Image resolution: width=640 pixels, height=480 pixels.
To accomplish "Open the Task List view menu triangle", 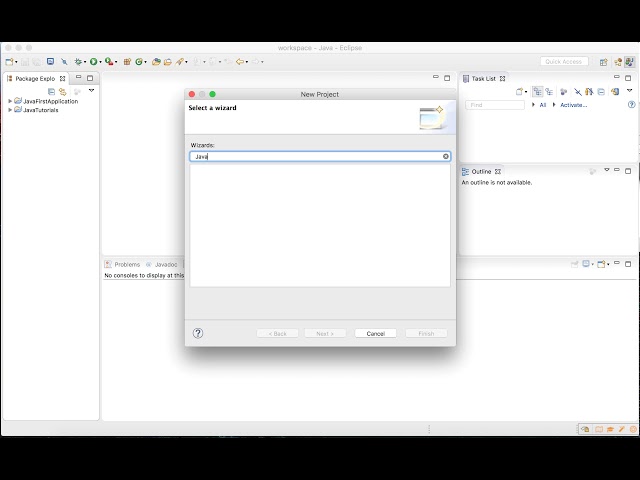I will (629, 91).
